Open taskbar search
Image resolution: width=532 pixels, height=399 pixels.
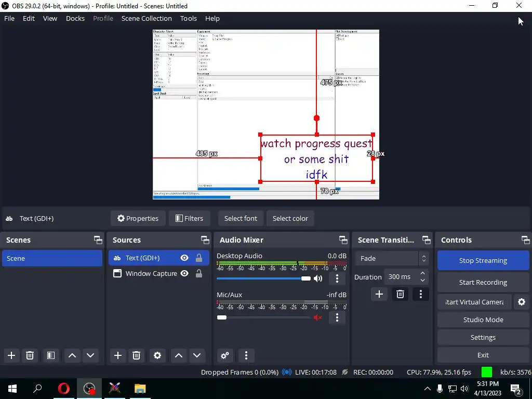tap(37, 389)
